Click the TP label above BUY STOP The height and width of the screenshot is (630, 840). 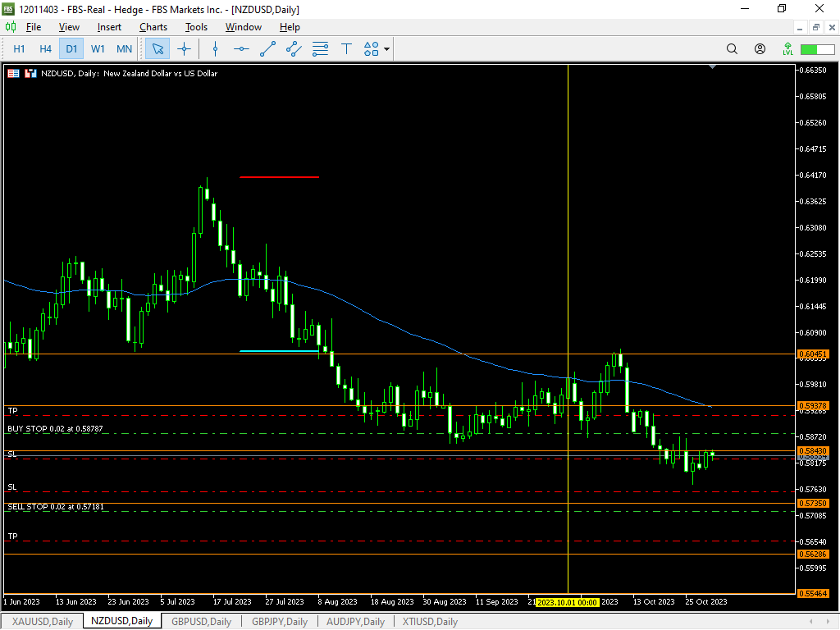coord(13,411)
